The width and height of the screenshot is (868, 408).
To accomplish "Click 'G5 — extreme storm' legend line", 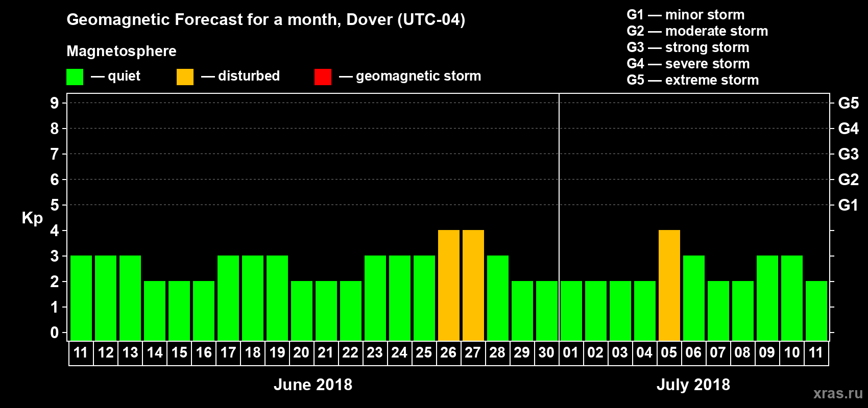I will (693, 80).
